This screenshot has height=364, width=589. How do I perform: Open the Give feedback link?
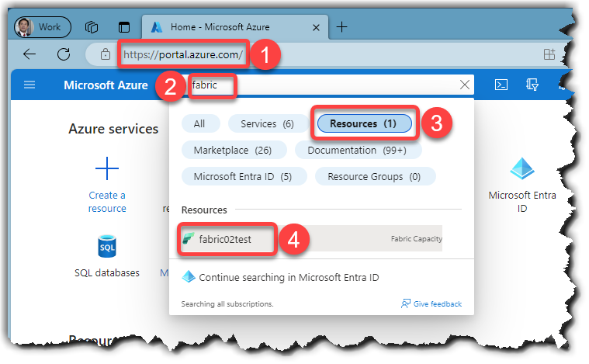pos(437,304)
